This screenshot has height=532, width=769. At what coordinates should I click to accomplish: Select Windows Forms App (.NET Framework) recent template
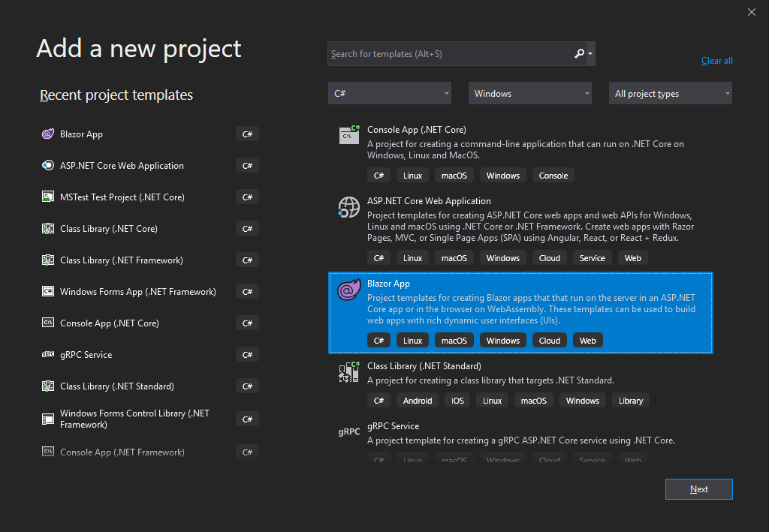(149, 291)
